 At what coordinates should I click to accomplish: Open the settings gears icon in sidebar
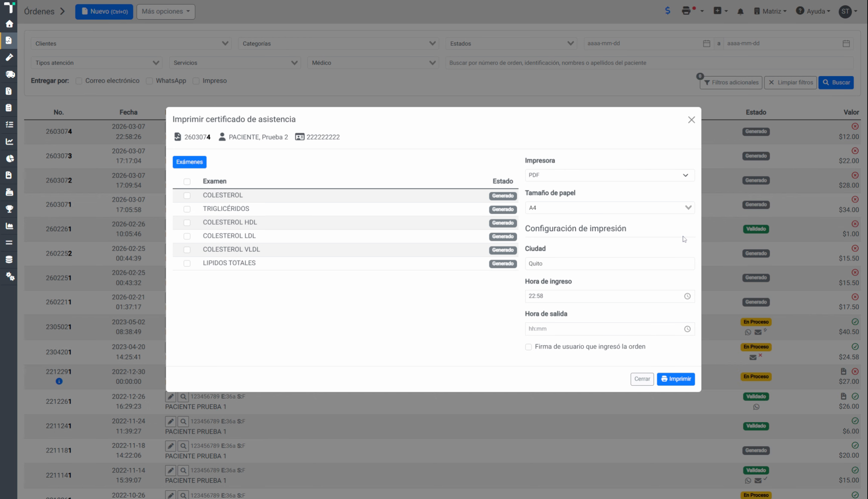pos(10,276)
